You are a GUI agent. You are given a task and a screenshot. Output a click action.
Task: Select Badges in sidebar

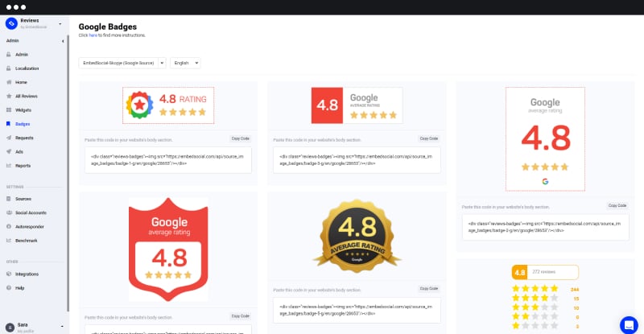23,124
